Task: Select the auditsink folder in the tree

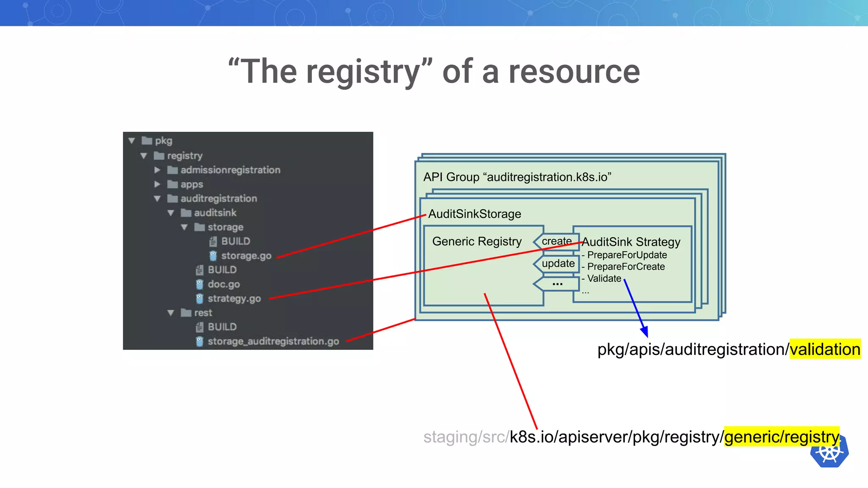Action: coord(215,213)
